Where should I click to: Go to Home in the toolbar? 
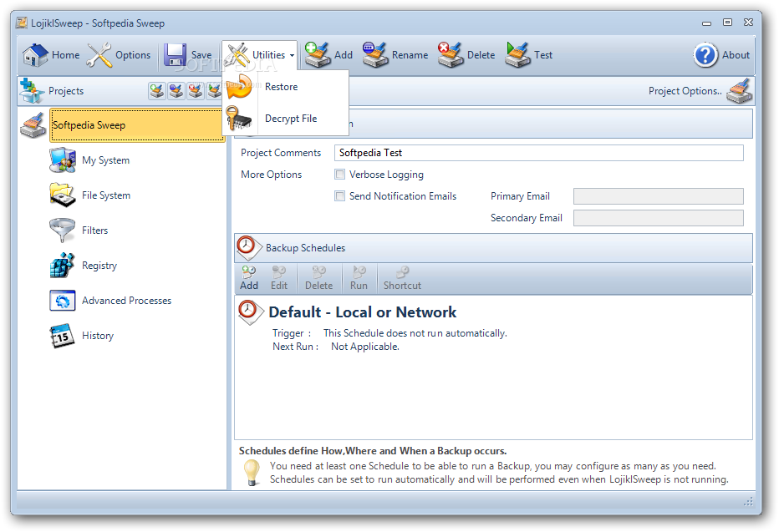[51, 54]
